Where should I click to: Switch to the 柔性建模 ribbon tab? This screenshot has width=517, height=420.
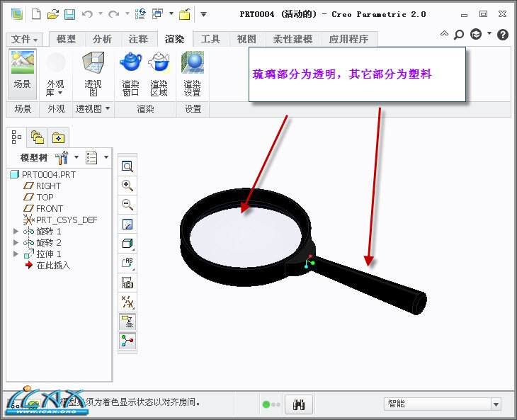[292, 39]
